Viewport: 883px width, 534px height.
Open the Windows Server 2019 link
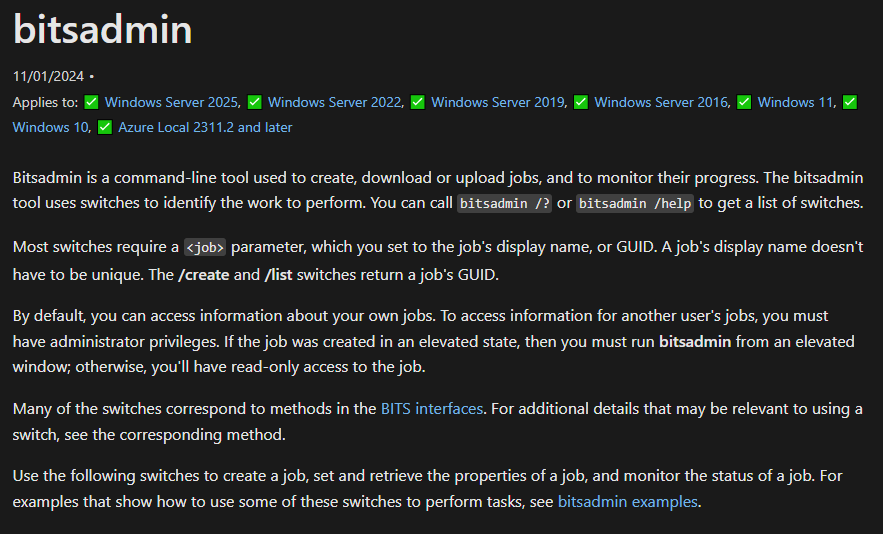pyautogui.click(x=498, y=103)
